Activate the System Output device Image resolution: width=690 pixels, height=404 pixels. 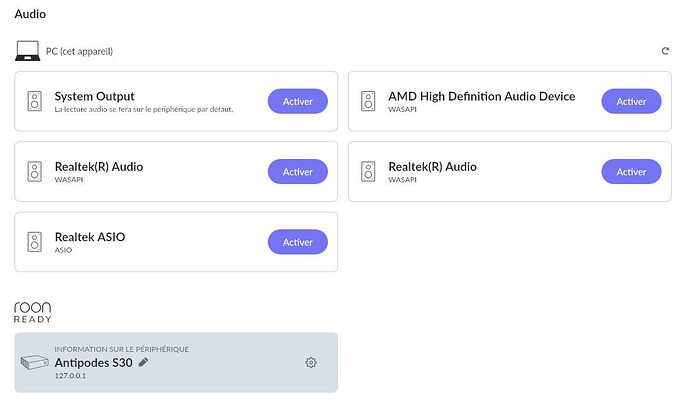(297, 101)
